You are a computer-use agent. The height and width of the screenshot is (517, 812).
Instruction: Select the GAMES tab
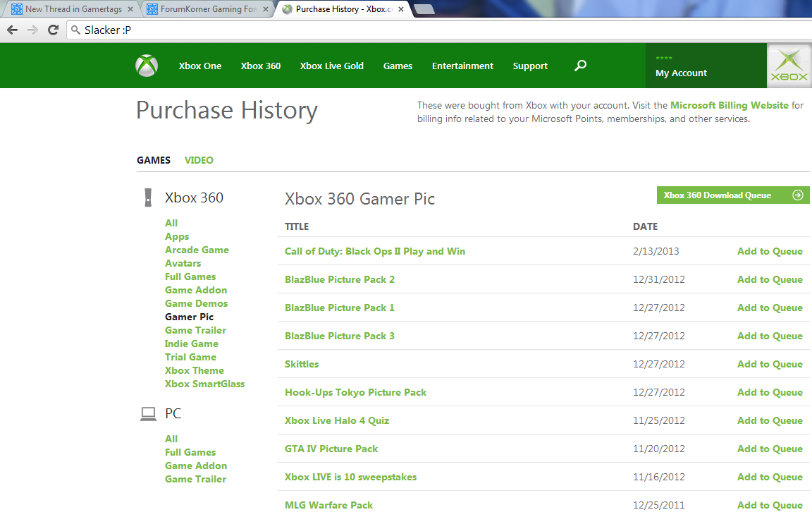point(153,160)
